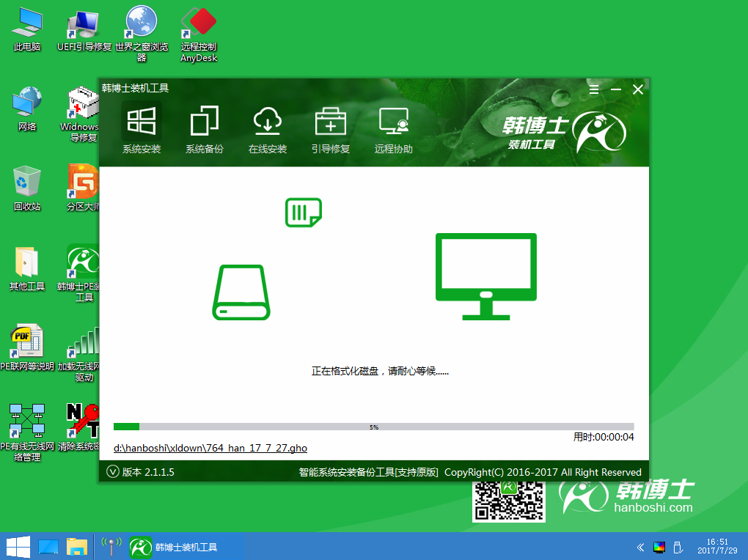This screenshot has width=748, height=560.
Task: Open the 在线安装 online install tab
Action: coord(268,130)
